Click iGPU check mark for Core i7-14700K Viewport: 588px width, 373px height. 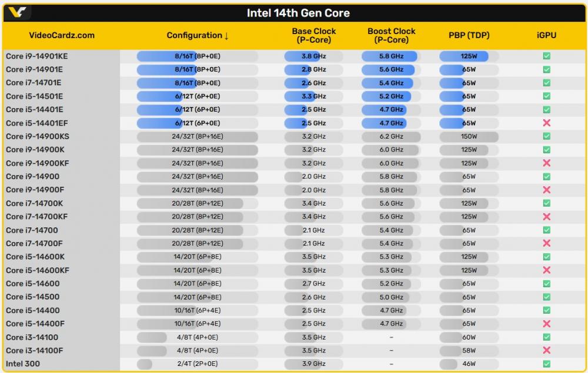tap(547, 203)
